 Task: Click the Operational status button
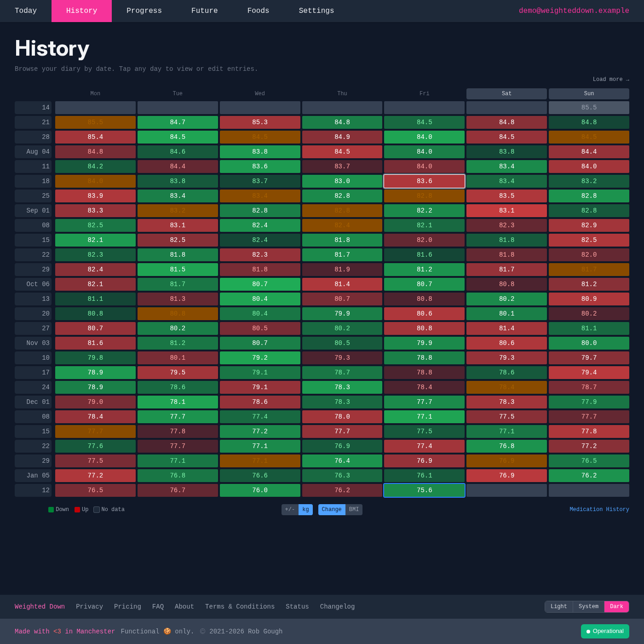(x=605, y=631)
